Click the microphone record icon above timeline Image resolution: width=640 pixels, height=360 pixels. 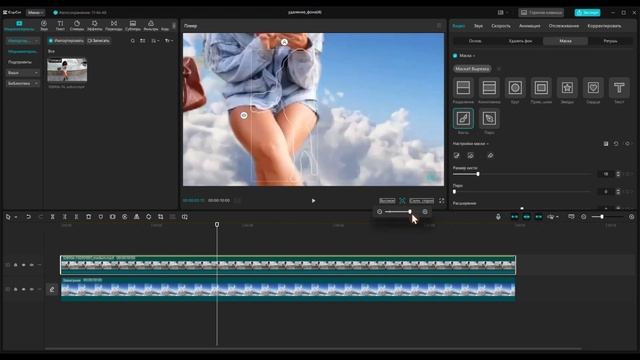[x=498, y=217]
